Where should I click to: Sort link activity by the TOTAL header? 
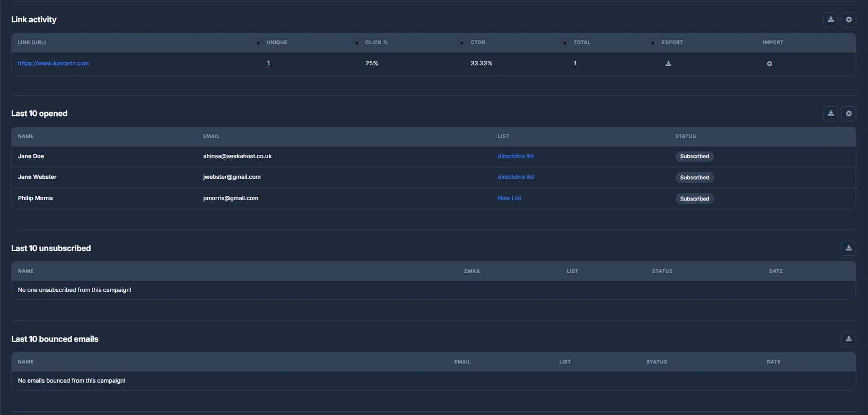point(582,42)
